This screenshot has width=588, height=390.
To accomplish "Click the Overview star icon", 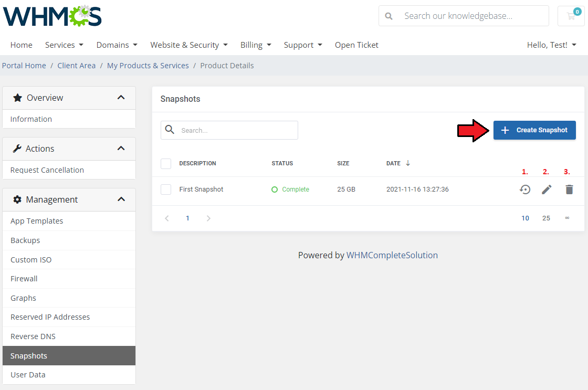I will tap(17, 98).
